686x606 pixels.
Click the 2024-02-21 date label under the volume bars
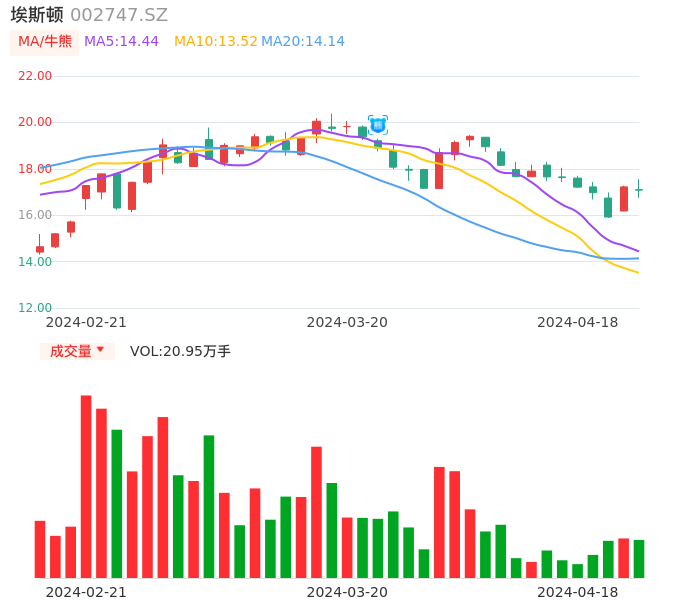point(86,592)
